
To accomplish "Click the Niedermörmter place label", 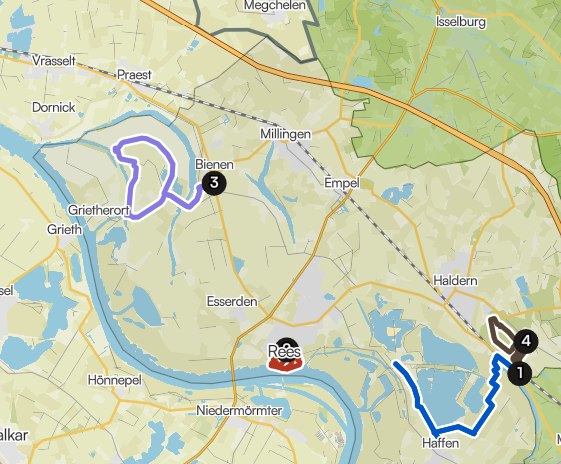I will pyautogui.click(x=239, y=410).
